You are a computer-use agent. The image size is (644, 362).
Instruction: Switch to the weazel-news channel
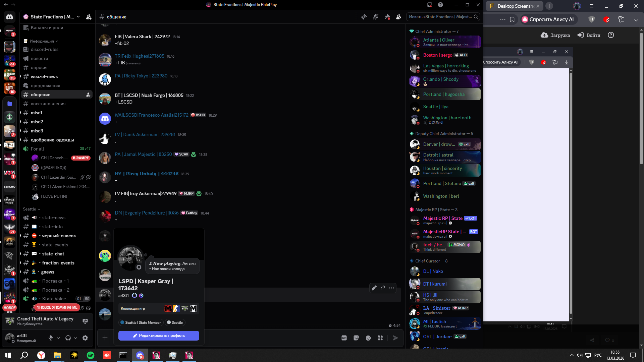(x=44, y=76)
